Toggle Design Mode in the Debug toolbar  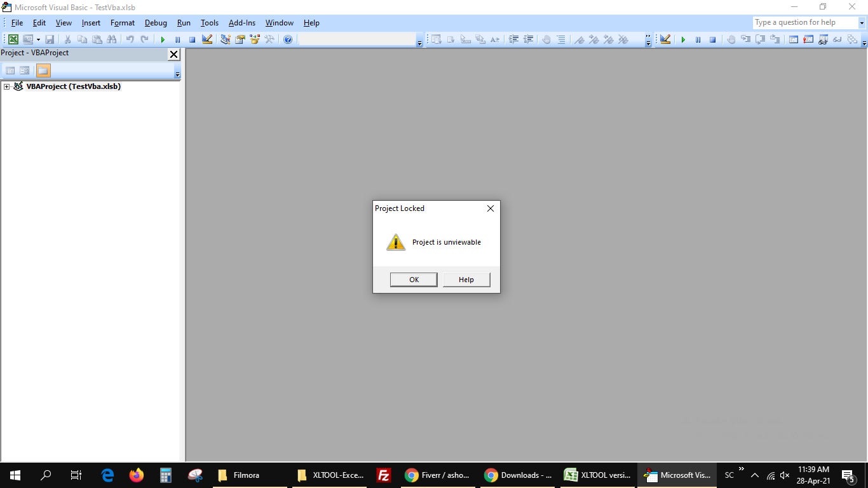665,39
